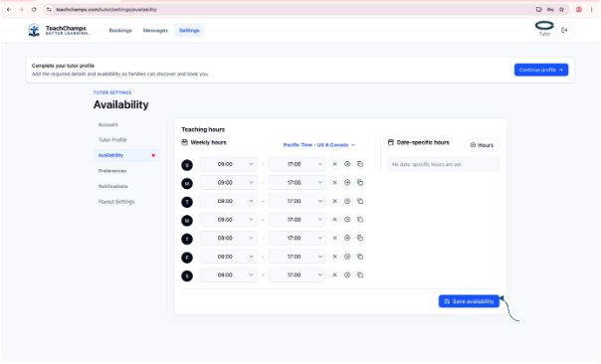Open the Pacific Time timezone dropdown
This screenshot has height=364, width=601.
(x=318, y=145)
